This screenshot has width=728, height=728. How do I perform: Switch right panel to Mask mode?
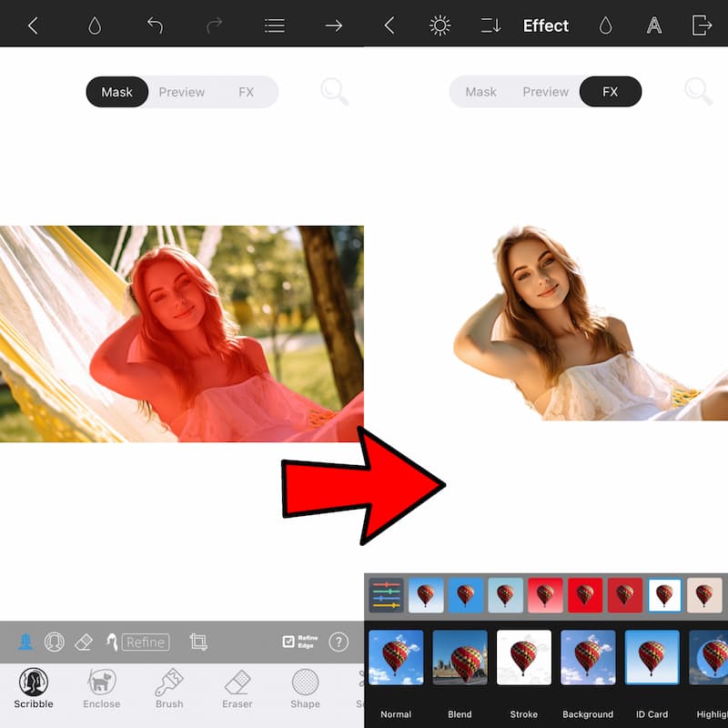click(x=480, y=92)
